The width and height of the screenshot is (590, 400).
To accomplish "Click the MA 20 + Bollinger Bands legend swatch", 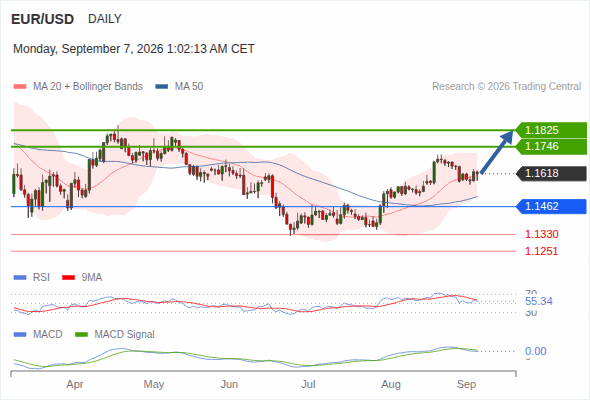I will coord(20,87).
